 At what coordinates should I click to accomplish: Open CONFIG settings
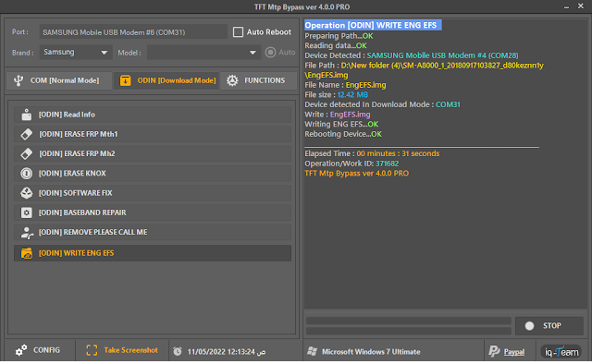(38, 350)
